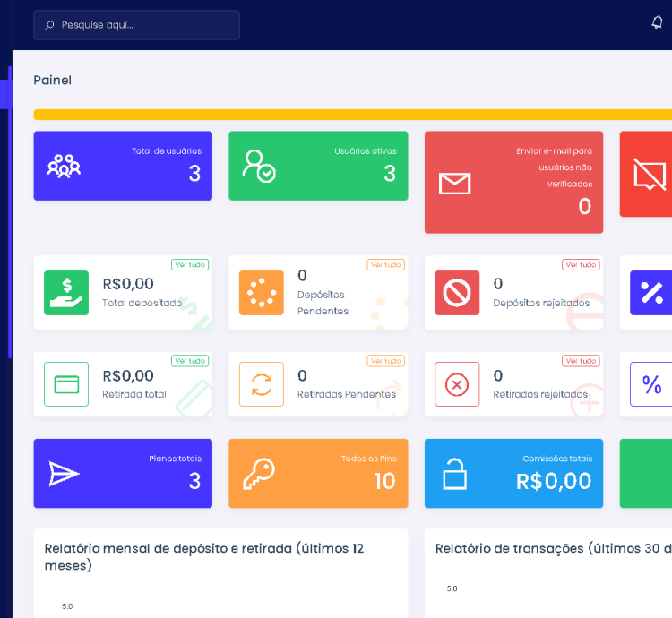Click the Todos os Pins key icon
The height and width of the screenshot is (618, 672).
(259, 474)
